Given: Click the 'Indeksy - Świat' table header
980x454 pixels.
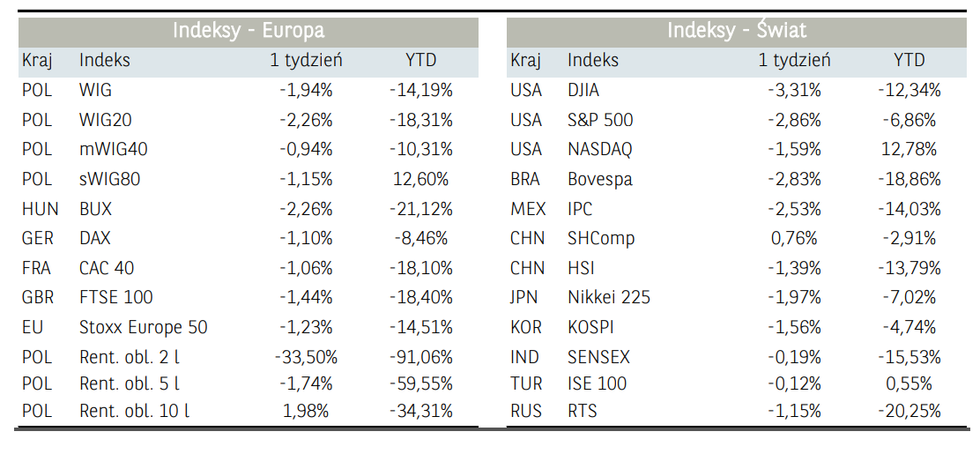Looking at the screenshot, I should click(x=737, y=31).
